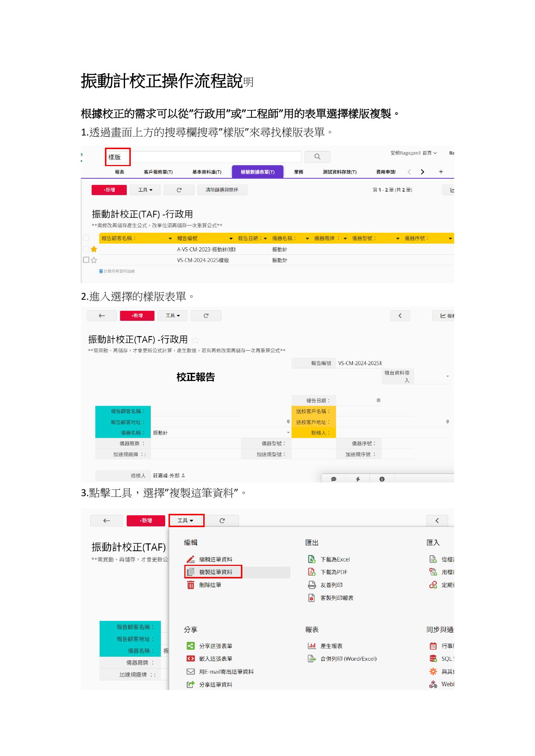Click the 友善列印 printer icon
Viewport: 535px width, 756px height.
click(311, 585)
